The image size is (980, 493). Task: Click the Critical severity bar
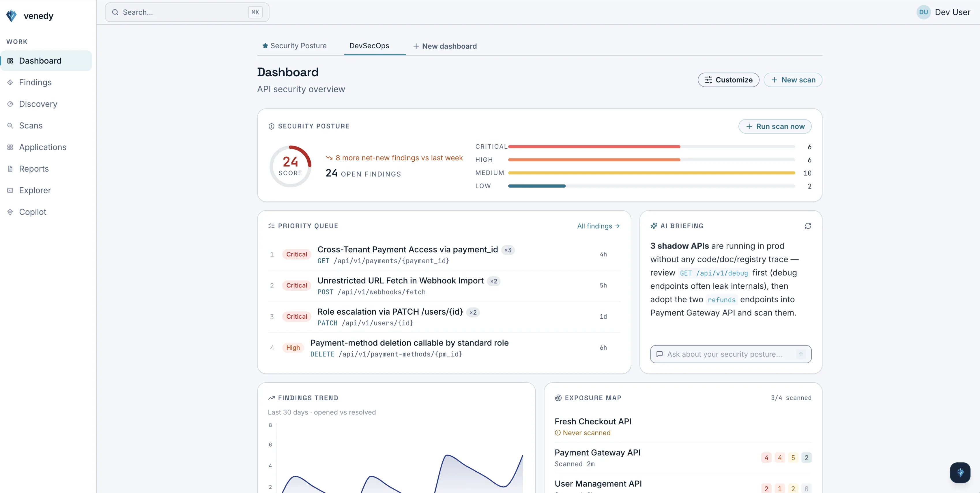pos(651,147)
